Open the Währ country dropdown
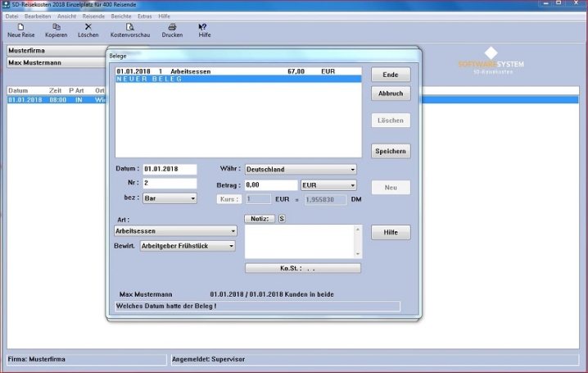The width and height of the screenshot is (588, 373). pyautogui.click(x=352, y=170)
